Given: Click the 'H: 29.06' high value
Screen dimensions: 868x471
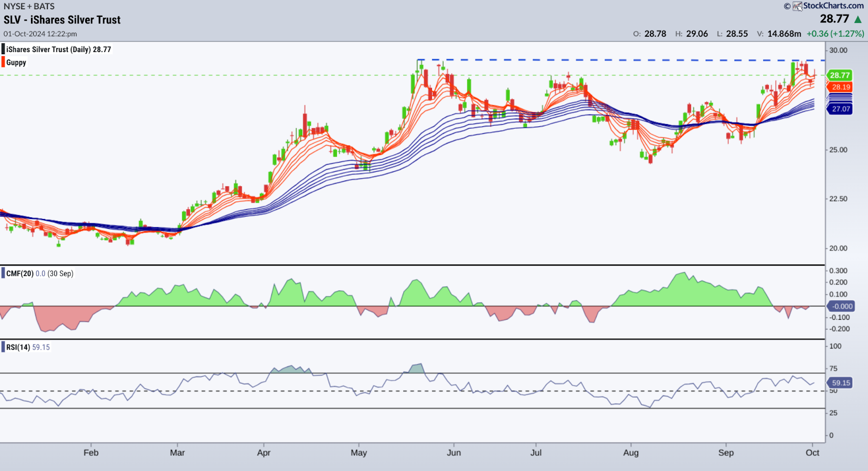Looking at the screenshot, I should [x=692, y=34].
